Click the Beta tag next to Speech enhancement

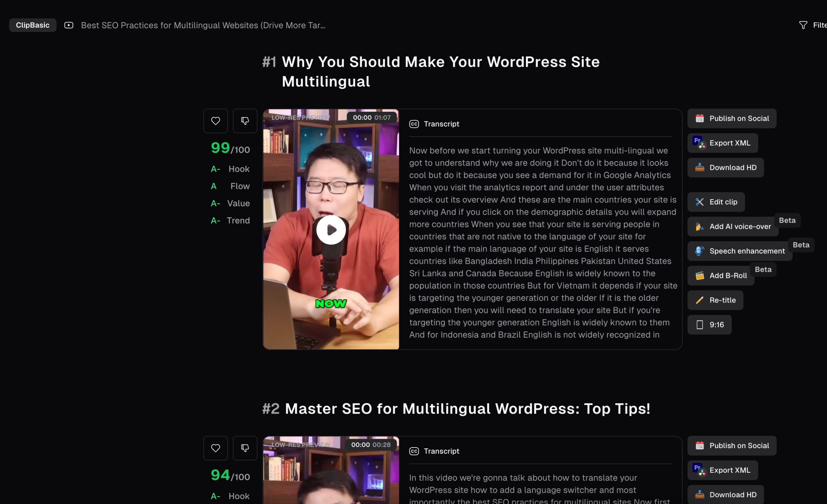[801, 245]
